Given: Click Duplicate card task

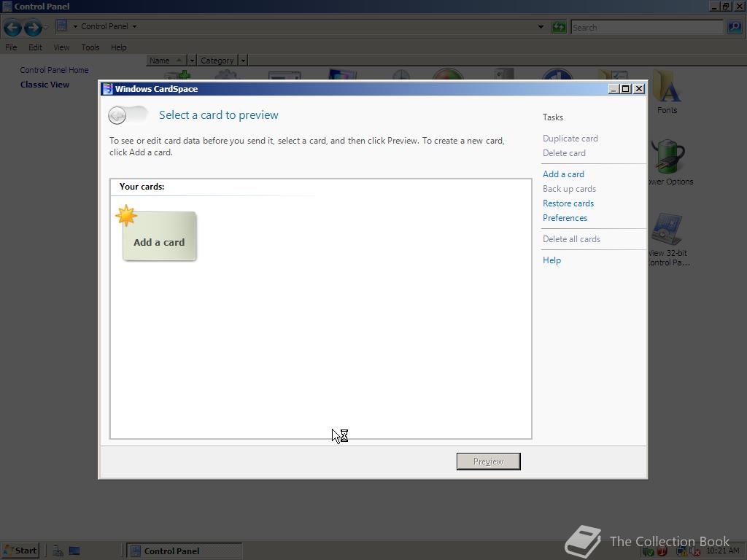Looking at the screenshot, I should click(570, 139).
